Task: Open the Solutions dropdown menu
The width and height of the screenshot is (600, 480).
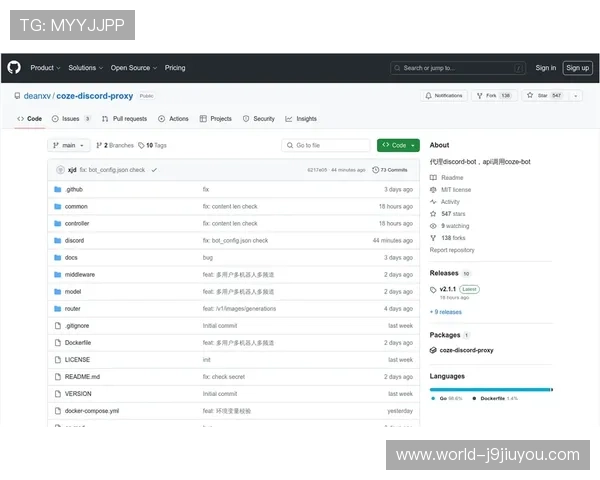Action: coord(85,68)
